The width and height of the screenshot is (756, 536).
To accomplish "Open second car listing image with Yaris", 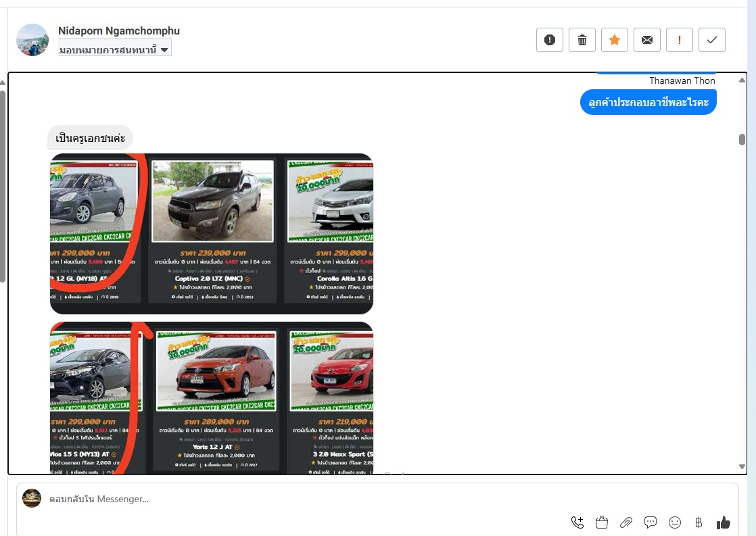I will point(212,398).
